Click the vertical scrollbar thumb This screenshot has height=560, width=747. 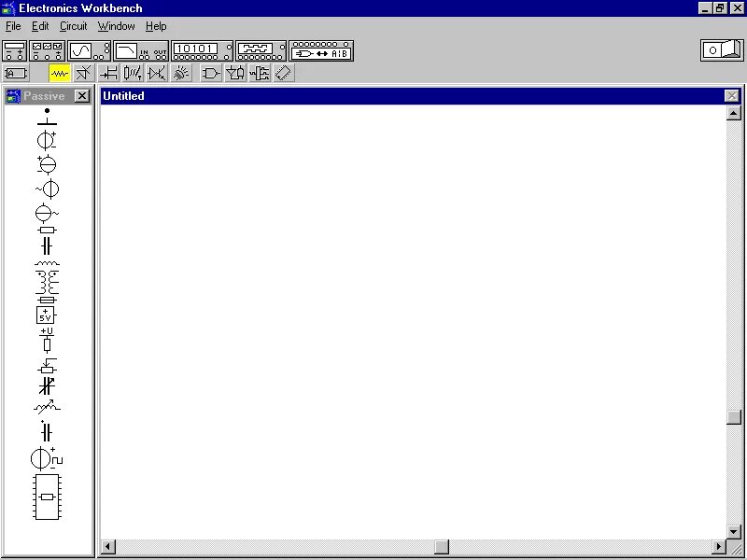point(734,416)
